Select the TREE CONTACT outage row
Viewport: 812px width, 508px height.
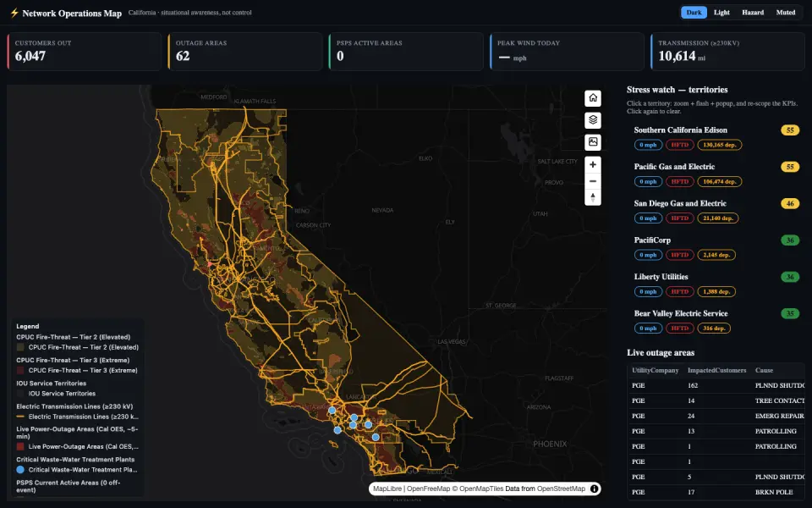tap(716, 400)
